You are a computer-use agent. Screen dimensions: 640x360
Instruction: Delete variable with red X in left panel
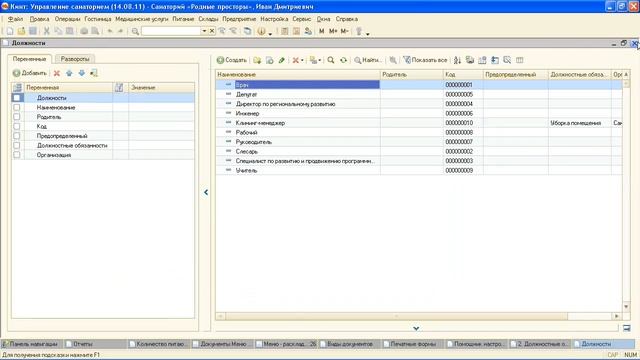click(57, 73)
